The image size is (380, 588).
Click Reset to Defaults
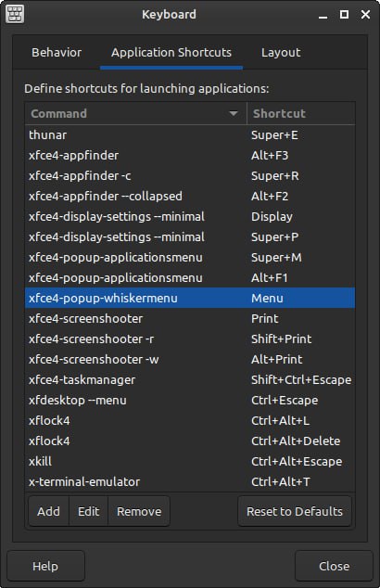[295, 511]
